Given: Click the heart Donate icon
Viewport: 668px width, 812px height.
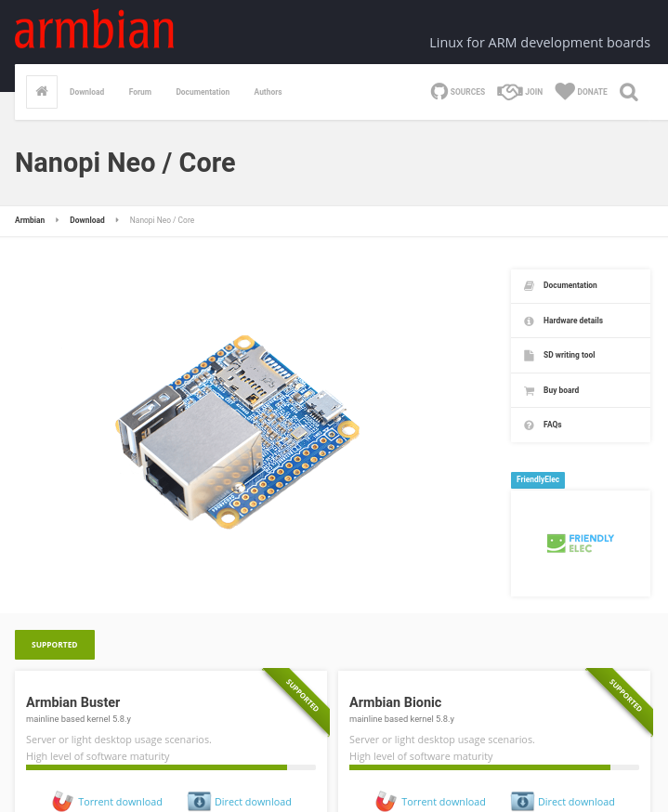Looking at the screenshot, I should tap(565, 91).
